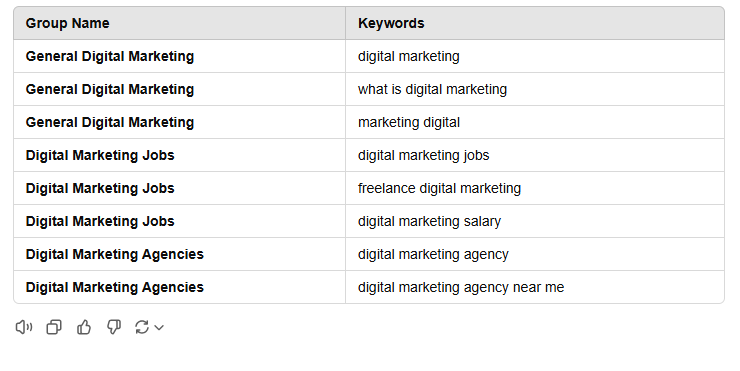740x371 pixels.
Task: Copy the response with the copy icon
Action: click(x=54, y=327)
